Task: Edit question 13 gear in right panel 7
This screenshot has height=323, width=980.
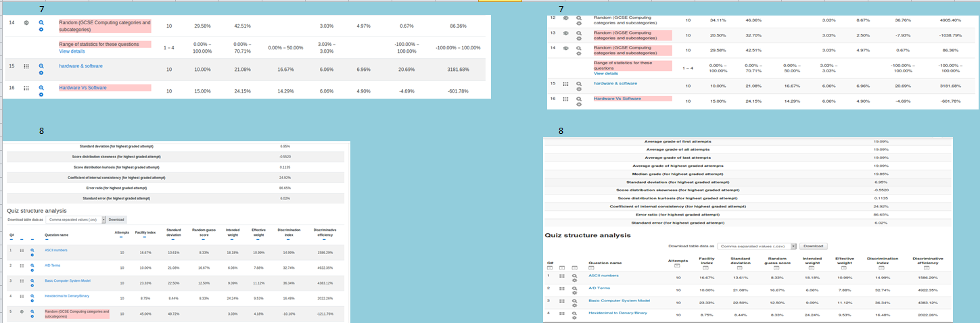Action: pos(579,39)
